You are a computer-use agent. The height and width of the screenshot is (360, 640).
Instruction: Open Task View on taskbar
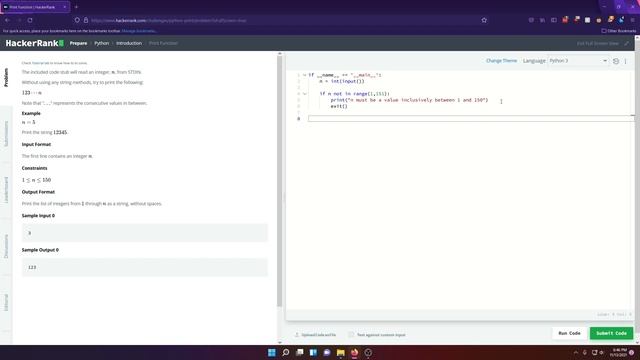[x=300, y=352]
